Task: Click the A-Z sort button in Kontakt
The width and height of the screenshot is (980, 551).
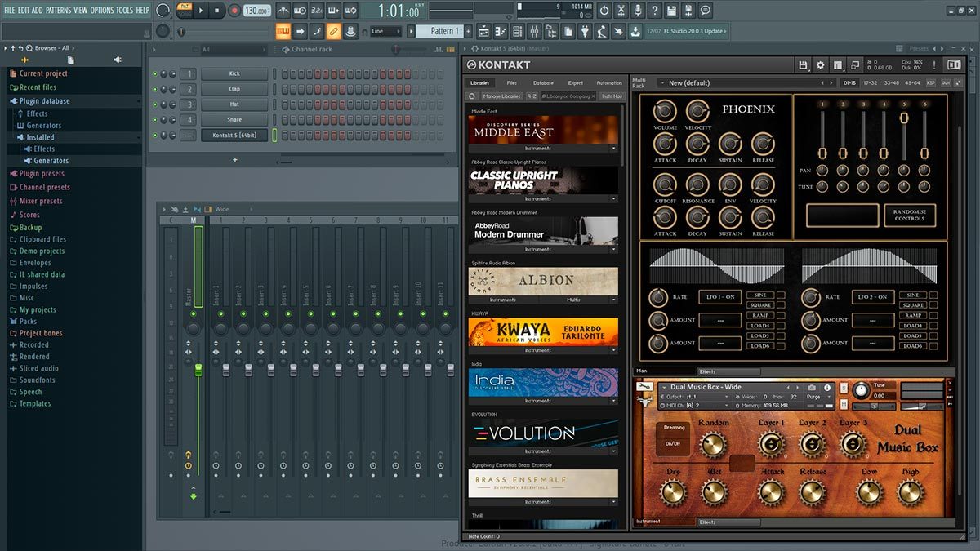Action: click(532, 96)
